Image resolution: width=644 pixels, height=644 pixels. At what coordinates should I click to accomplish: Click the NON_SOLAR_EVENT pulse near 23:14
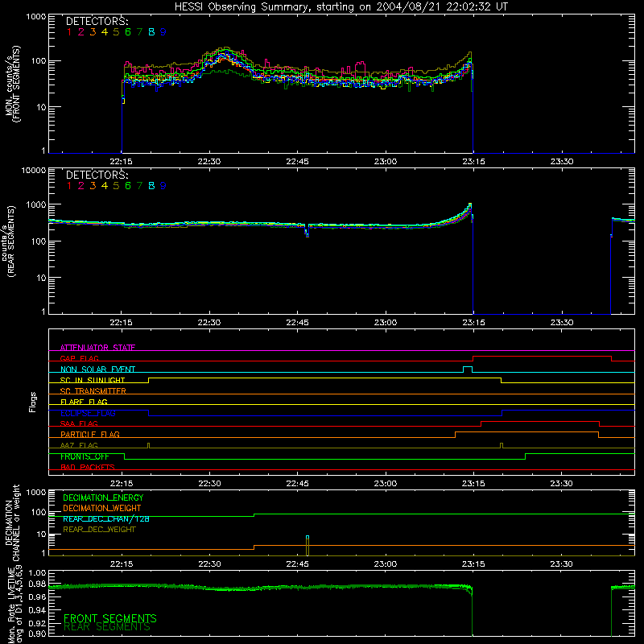click(468, 369)
